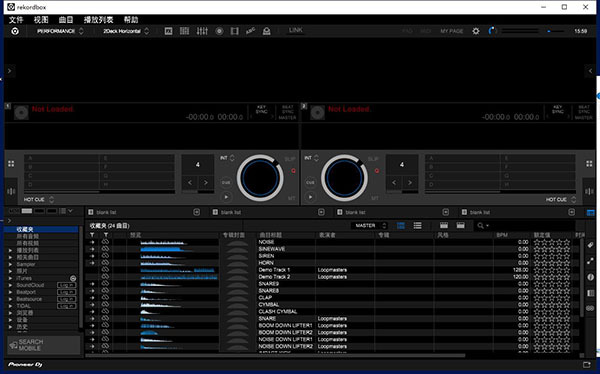Viewport: 600px width, 374px height.
Task: Click the search magnifier icon in browser
Action: 481,225
